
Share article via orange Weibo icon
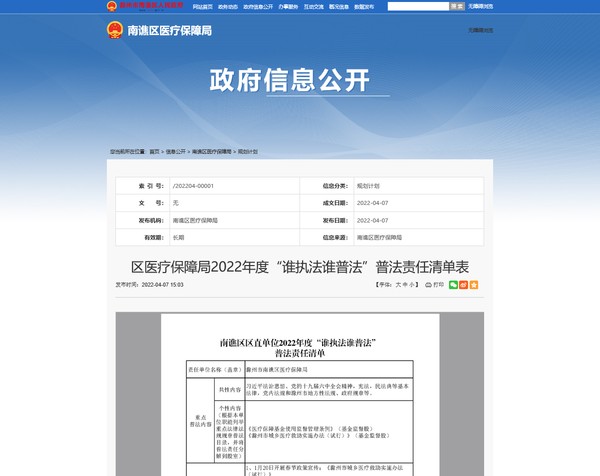coord(463,285)
